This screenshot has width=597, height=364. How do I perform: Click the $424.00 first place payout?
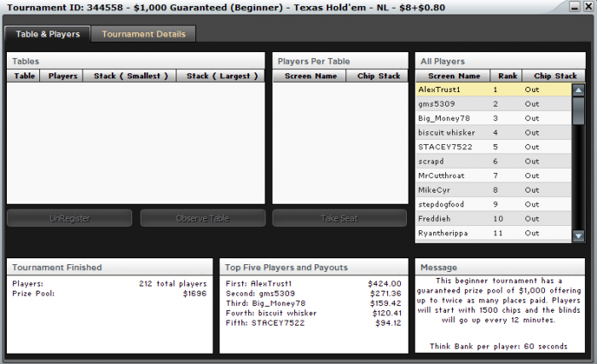pyautogui.click(x=384, y=284)
